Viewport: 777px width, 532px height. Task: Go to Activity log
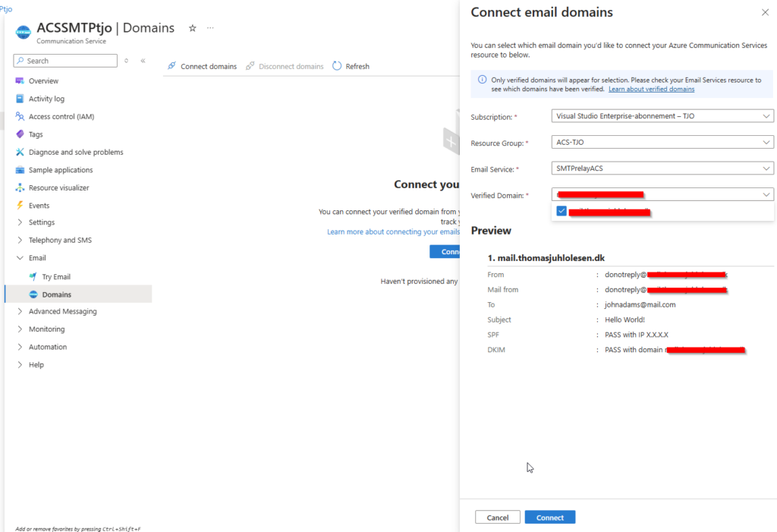coord(46,99)
